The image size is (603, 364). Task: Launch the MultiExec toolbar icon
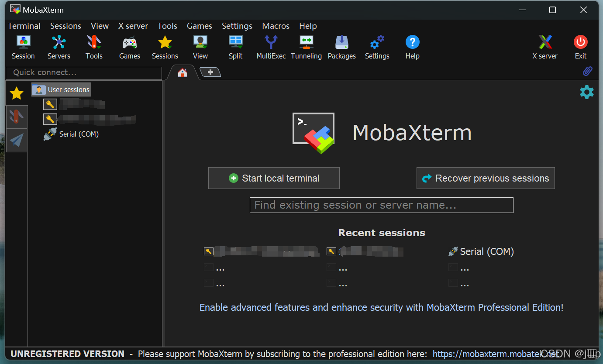pyautogui.click(x=271, y=47)
